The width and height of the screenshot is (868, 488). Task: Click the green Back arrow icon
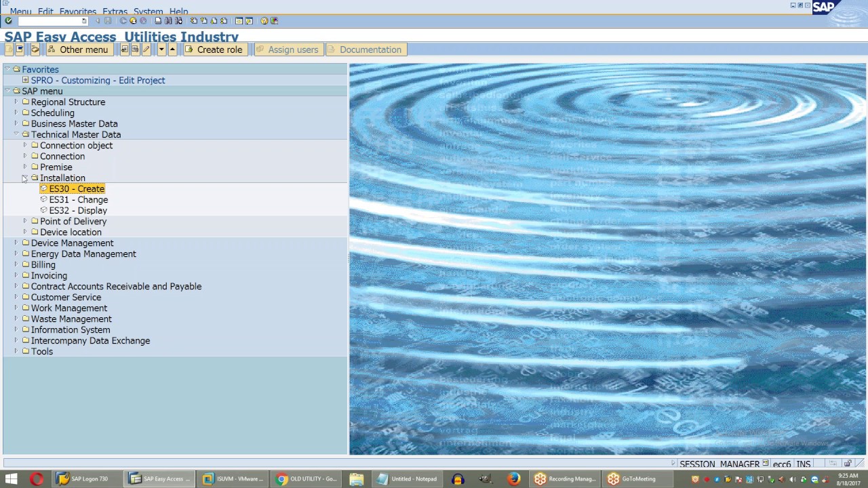point(123,21)
